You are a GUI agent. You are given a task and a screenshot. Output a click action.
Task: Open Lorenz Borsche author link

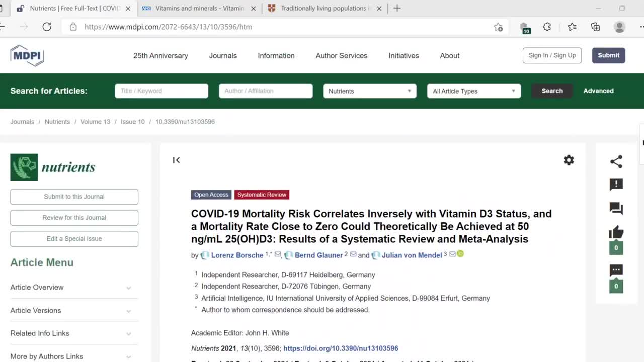pyautogui.click(x=237, y=255)
